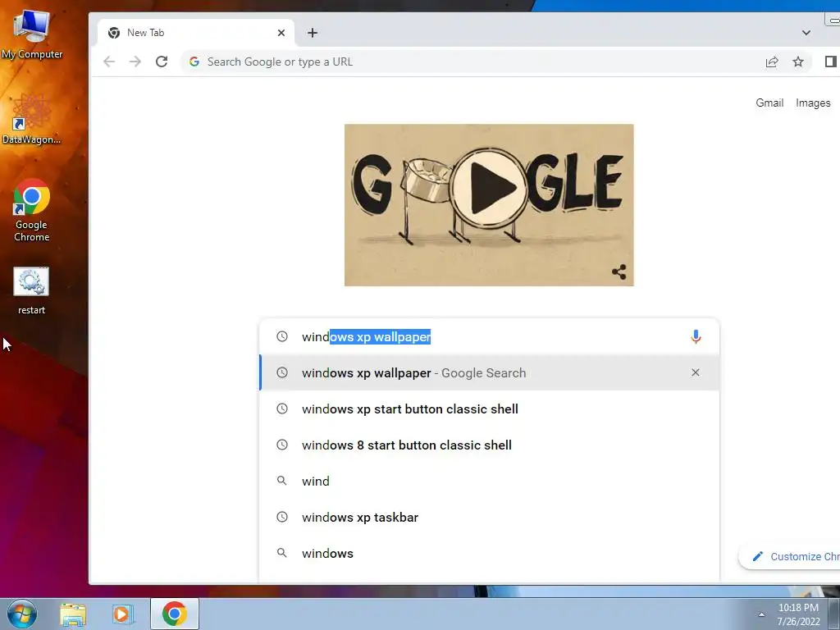Click the magnifier icon beside wind suggestion
Screen dimensions: 840x630
pos(282,481)
